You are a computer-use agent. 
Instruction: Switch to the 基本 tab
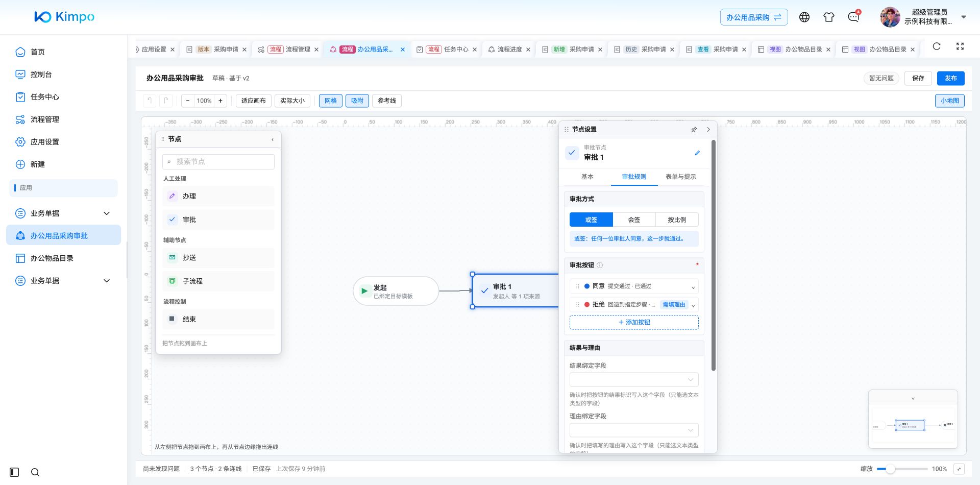[x=587, y=177]
